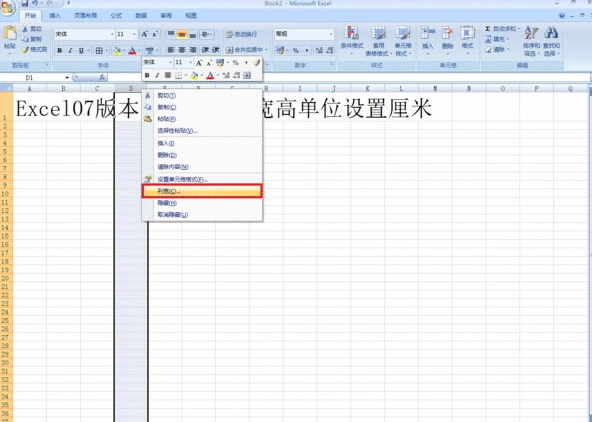Viewport: 592px width, 422px height.
Task: Toggle Bold in the ribbon Font group
Action: (x=60, y=50)
